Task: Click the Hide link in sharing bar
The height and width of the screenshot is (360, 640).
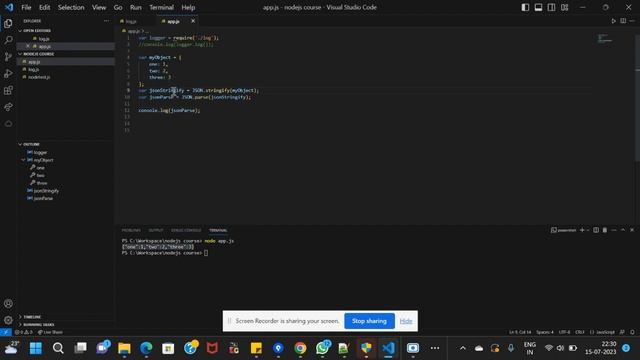Action: pyautogui.click(x=406, y=321)
